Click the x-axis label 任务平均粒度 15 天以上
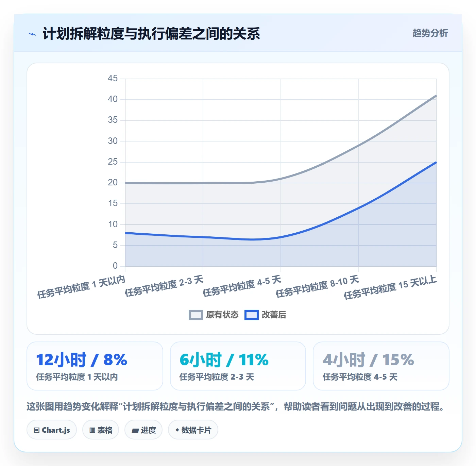This screenshot has width=476, height=466. click(x=390, y=288)
